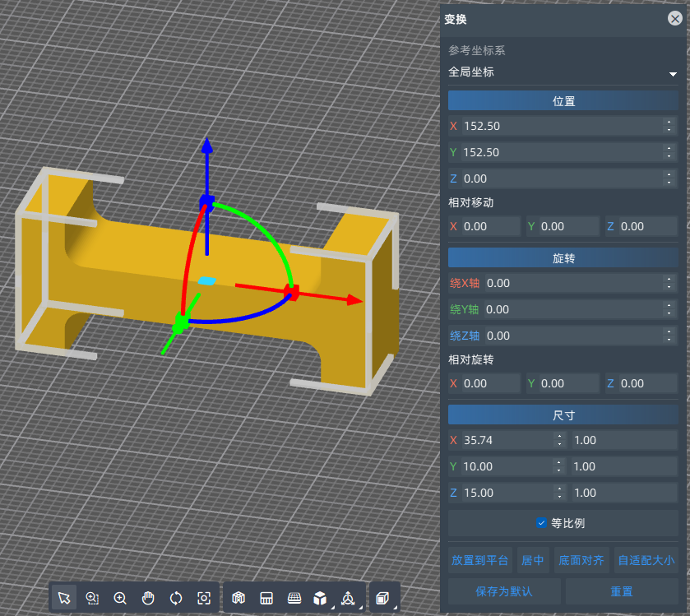
Task: Toggle the model wireframe cube icon
Action: pos(238,598)
